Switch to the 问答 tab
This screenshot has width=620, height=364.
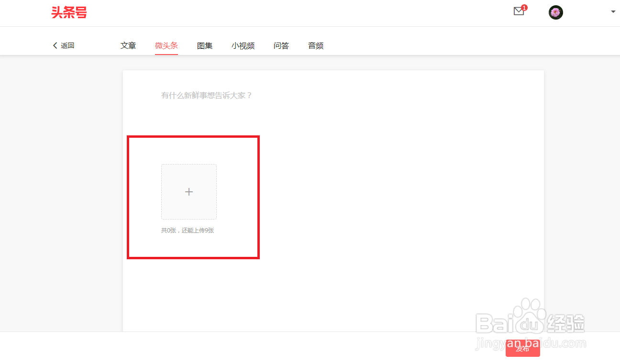(x=281, y=45)
